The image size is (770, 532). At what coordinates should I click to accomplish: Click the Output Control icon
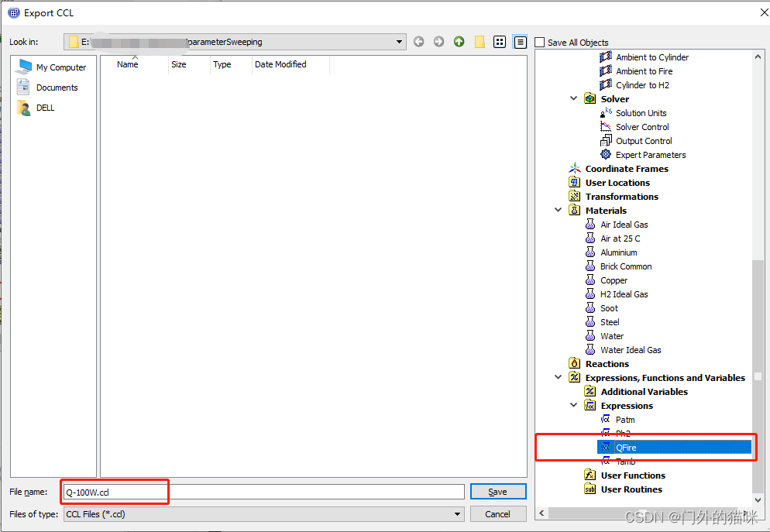[x=606, y=141]
